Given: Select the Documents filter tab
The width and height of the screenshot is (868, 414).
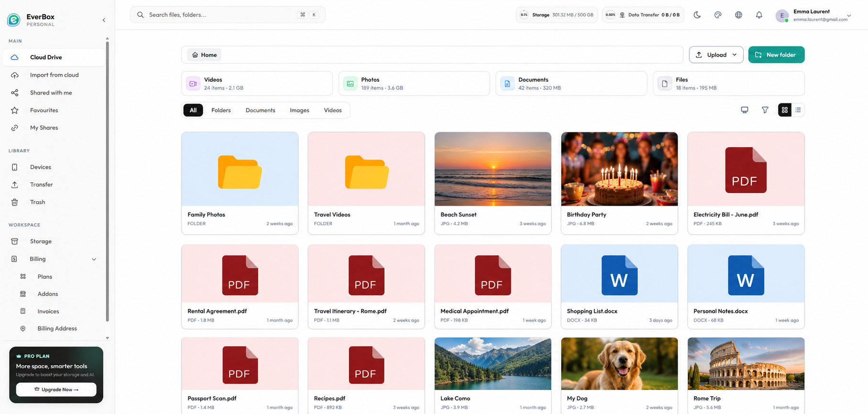Looking at the screenshot, I should coord(260,110).
